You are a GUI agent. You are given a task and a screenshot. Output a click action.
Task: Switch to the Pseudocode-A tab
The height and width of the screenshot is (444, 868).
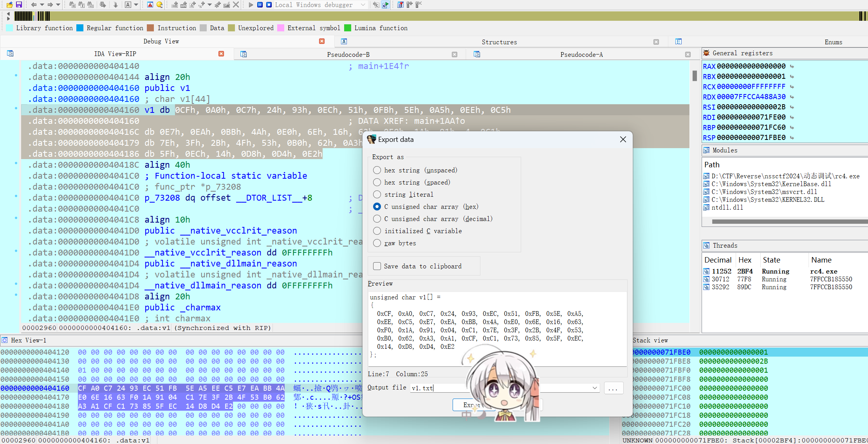click(581, 54)
